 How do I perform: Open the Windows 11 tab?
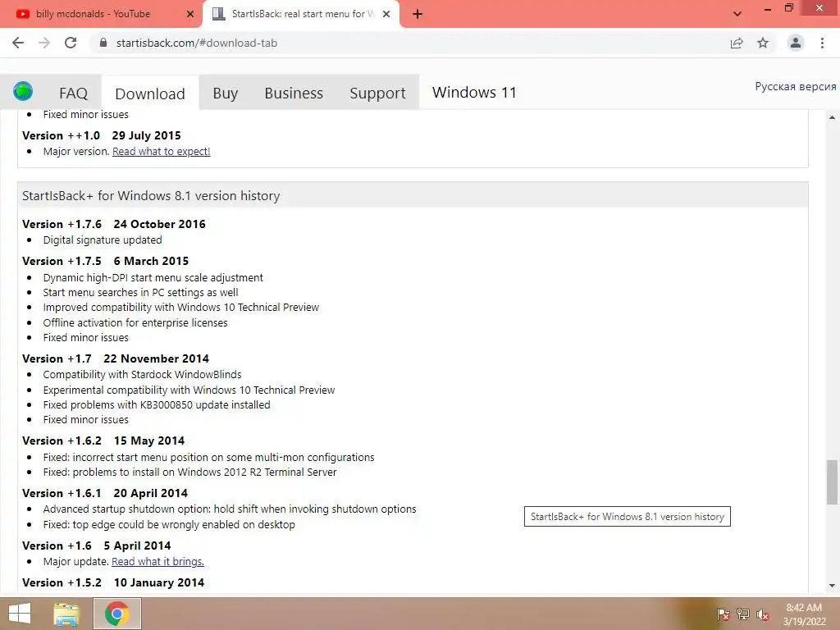coord(474,92)
